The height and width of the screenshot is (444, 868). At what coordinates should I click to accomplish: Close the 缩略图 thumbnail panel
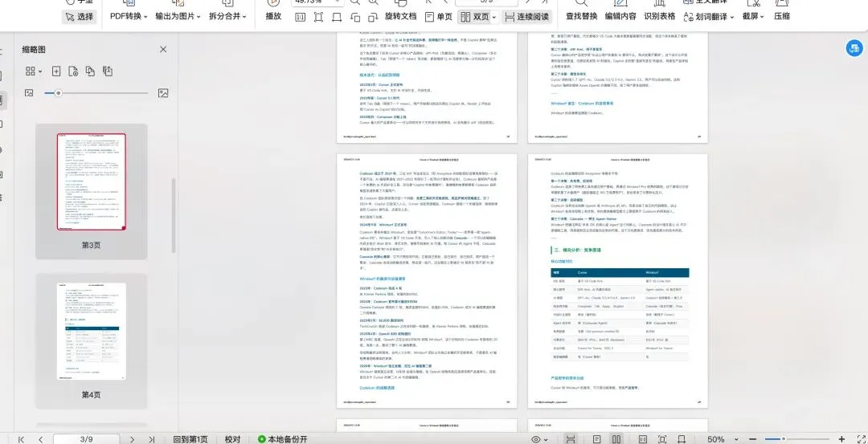(163, 49)
